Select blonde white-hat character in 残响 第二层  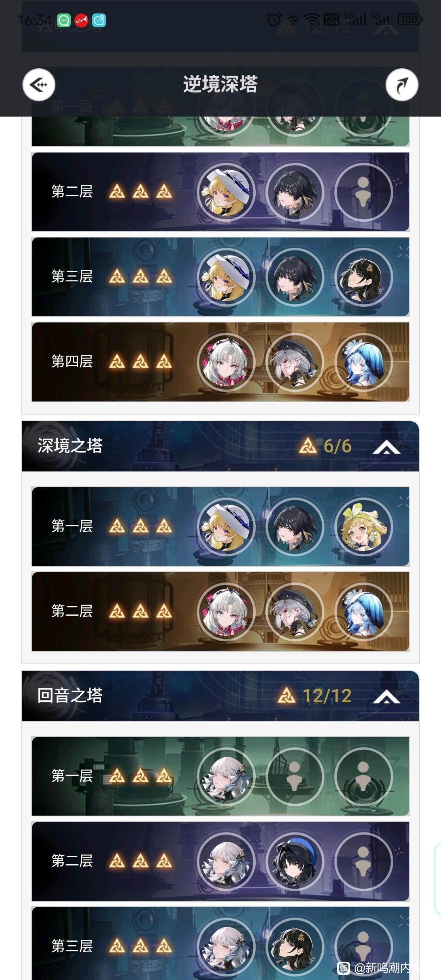(226, 192)
